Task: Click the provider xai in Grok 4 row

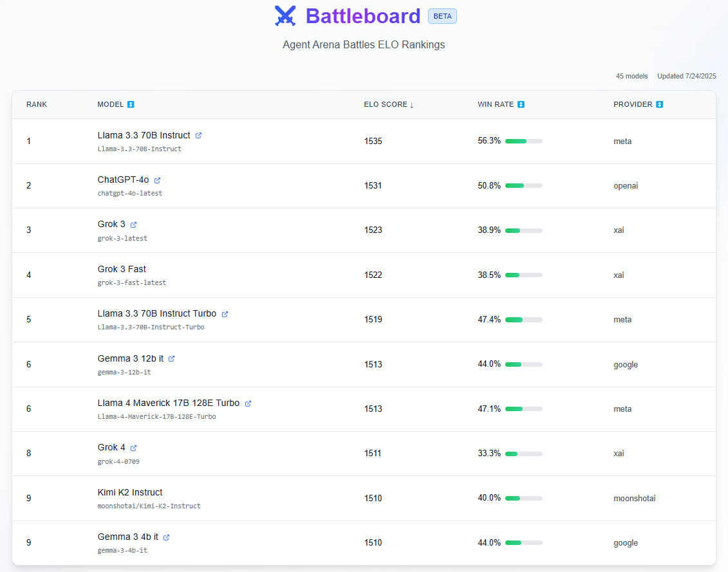Action: pos(619,454)
